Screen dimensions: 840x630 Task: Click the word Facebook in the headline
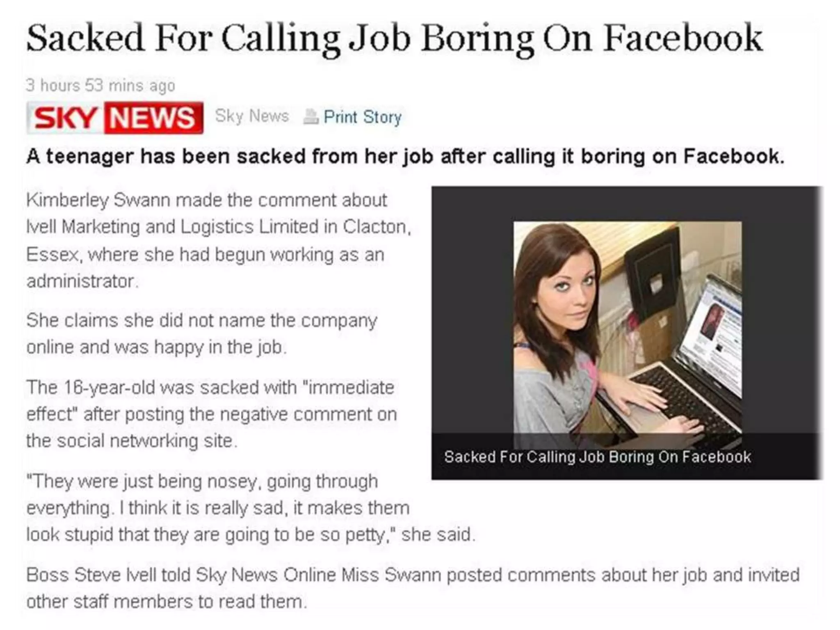[683, 39]
